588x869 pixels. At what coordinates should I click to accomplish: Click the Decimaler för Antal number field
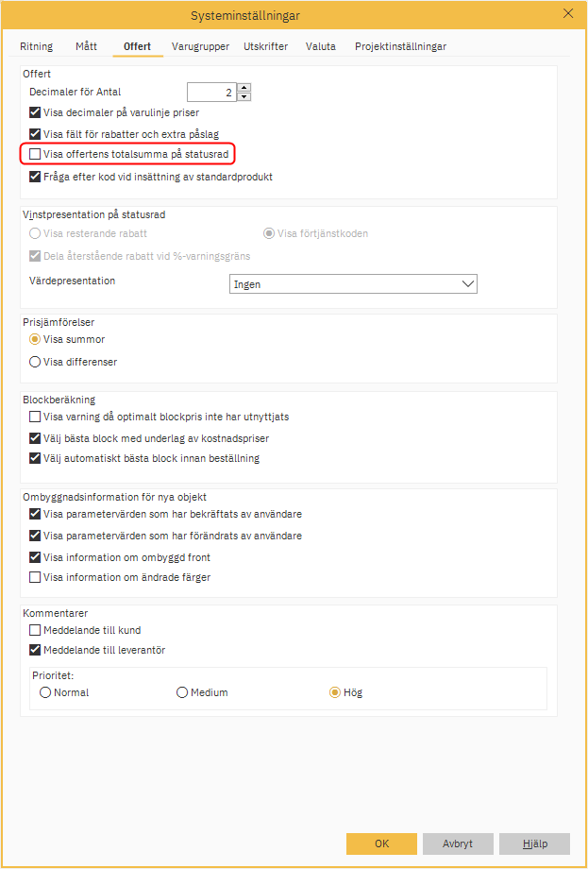pos(210,92)
